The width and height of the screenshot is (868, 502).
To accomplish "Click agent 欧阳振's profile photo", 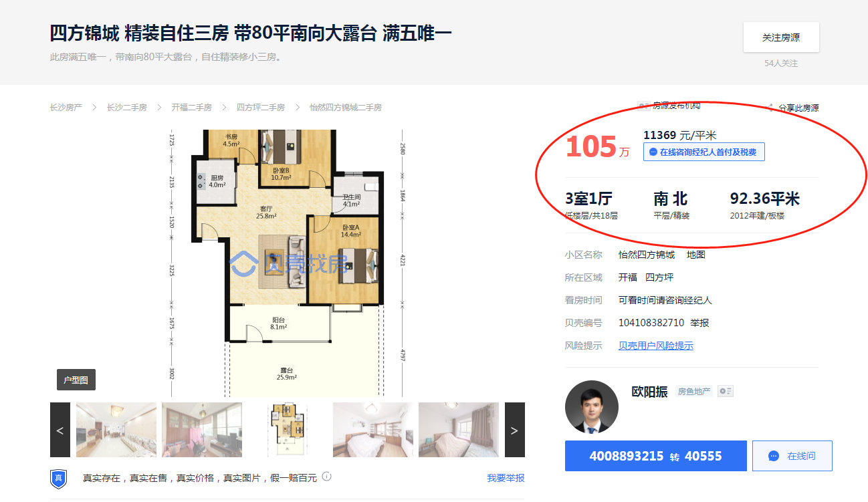I will 592,407.
